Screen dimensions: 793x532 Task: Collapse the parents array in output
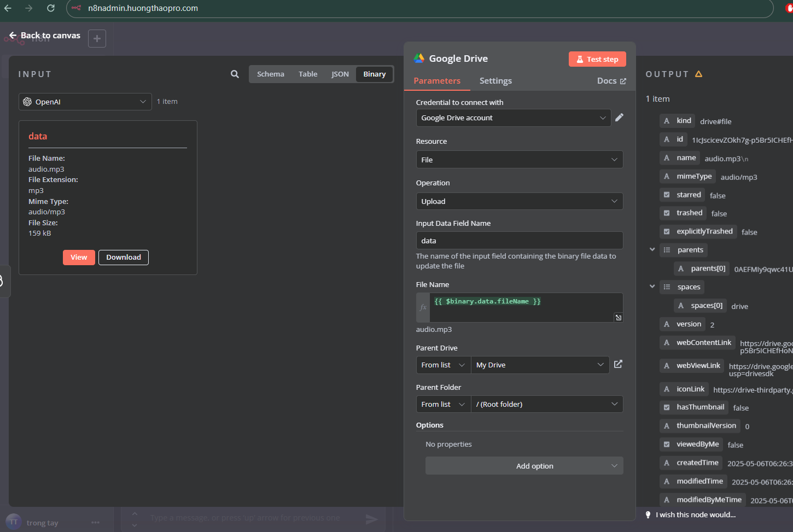click(652, 249)
